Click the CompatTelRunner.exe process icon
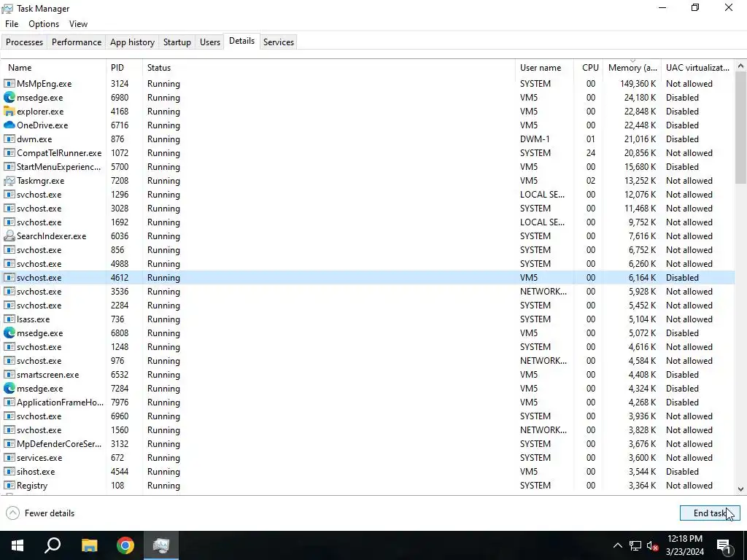The image size is (747, 560). [9, 153]
